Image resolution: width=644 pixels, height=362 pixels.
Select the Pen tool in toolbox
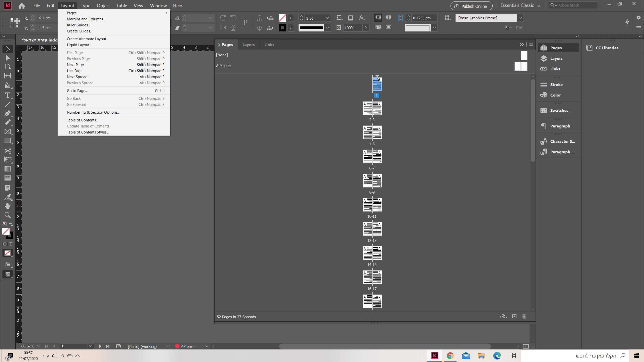pos(8,113)
